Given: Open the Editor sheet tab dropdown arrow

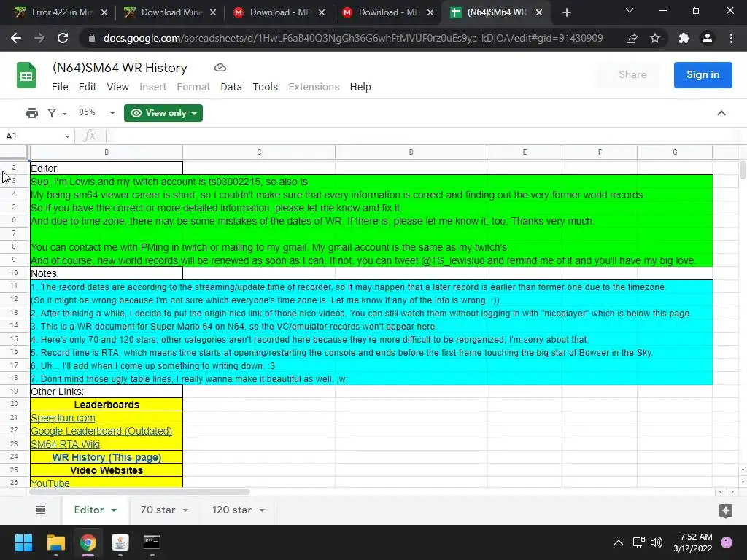Looking at the screenshot, I should 114,510.
